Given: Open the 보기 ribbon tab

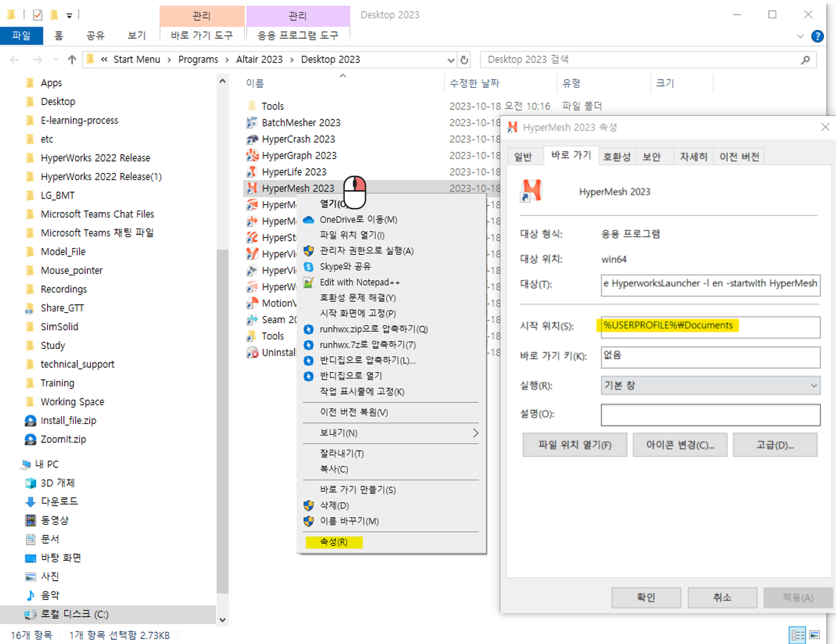Looking at the screenshot, I should pyautogui.click(x=136, y=35).
